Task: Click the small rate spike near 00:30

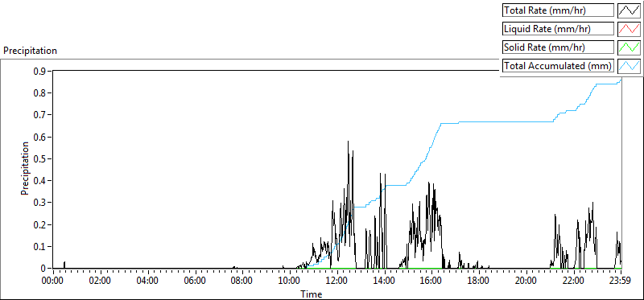Action: click(x=64, y=265)
